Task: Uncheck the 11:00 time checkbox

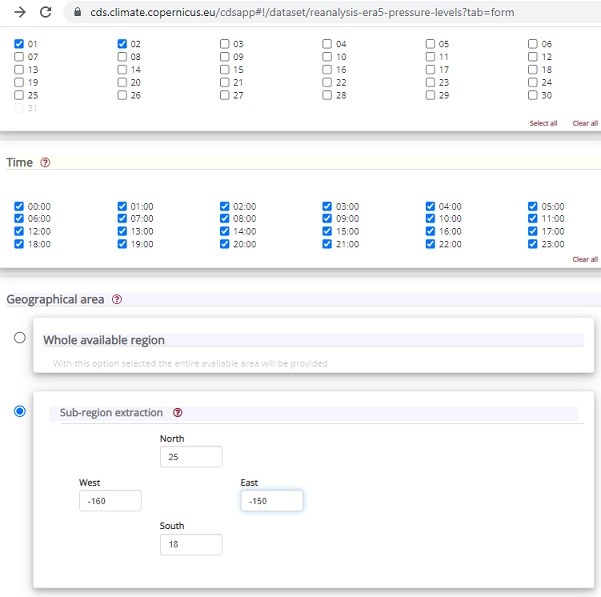Action: 533,218
